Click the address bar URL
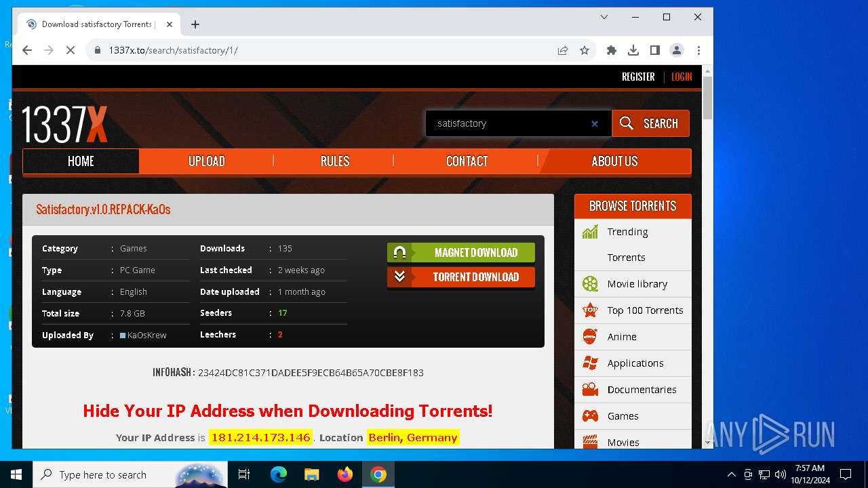The width and height of the screenshot is (868, 488). (x=173, y=50)
